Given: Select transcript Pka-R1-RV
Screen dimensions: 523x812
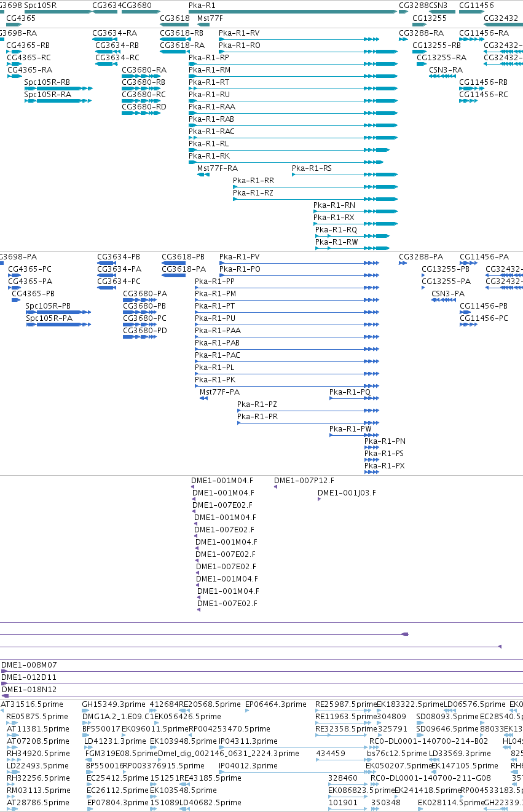Looking at the screenshot, I should point(239,33).
